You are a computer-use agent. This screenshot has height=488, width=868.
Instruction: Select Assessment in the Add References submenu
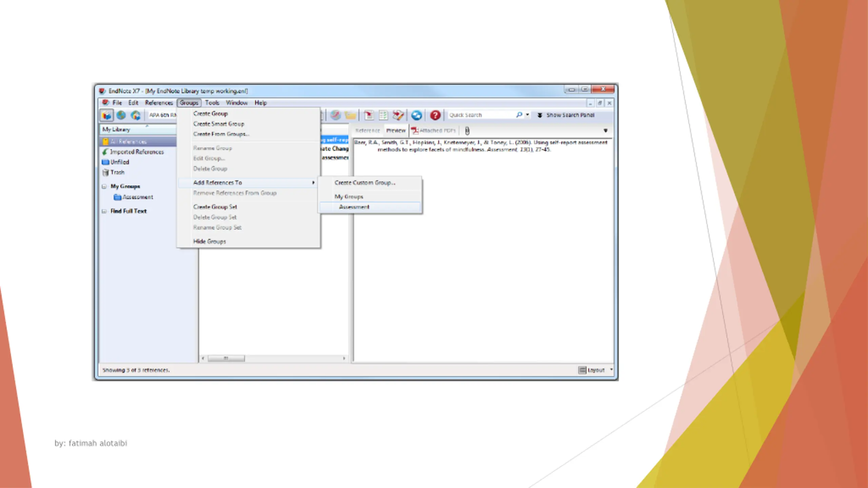tap(370, 207)
